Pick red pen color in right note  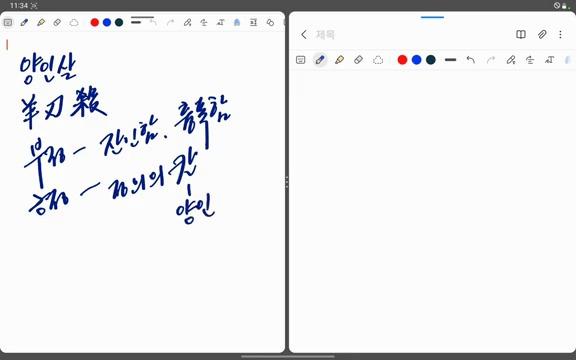402,60
